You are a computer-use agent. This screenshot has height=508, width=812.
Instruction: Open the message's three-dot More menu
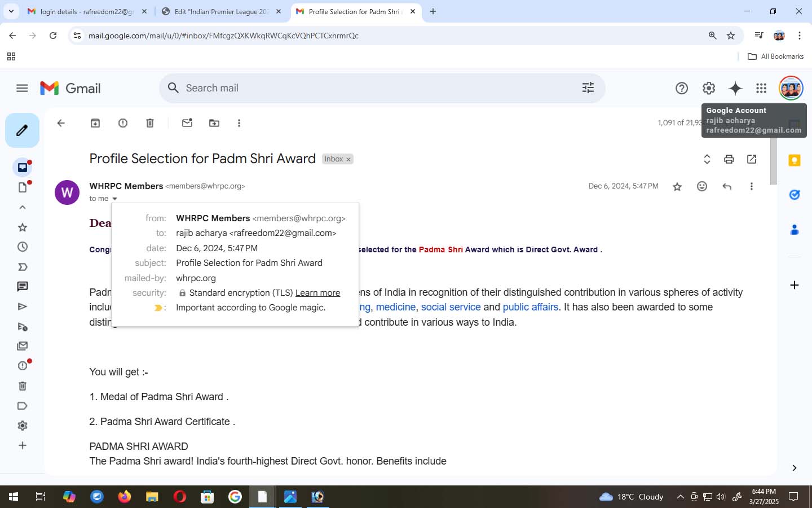point(752,186)
